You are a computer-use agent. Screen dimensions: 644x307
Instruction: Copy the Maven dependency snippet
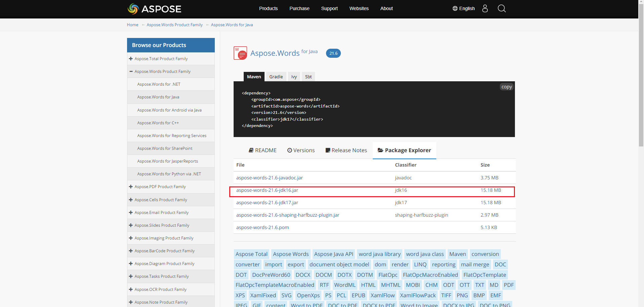507,87
